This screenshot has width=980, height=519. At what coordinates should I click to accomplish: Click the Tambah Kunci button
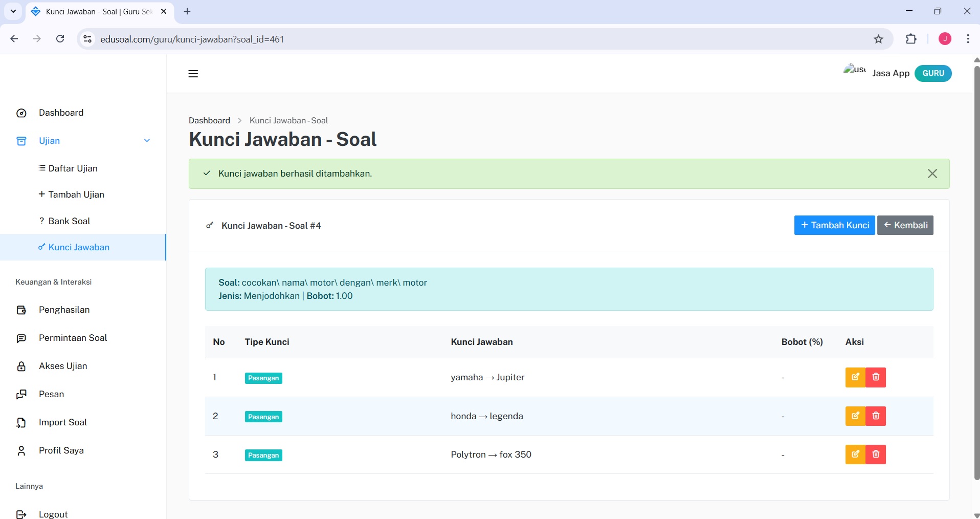pyautogui.click(x=834, y=225)
